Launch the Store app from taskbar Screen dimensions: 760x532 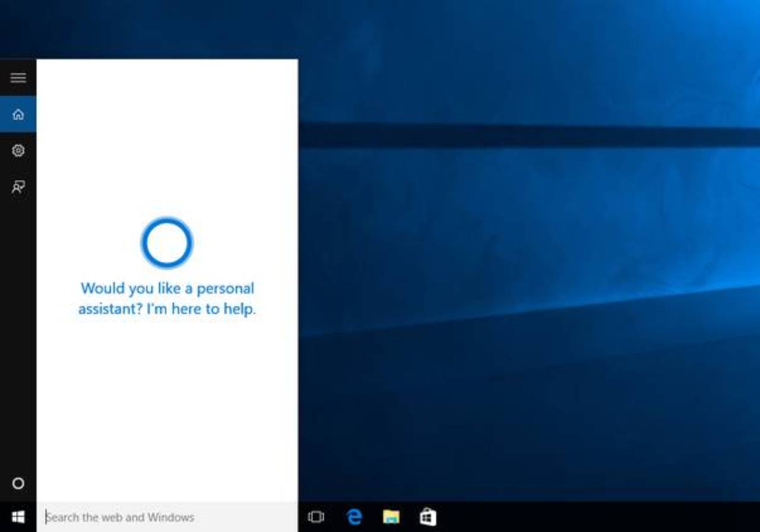click(x=428, y=517)
